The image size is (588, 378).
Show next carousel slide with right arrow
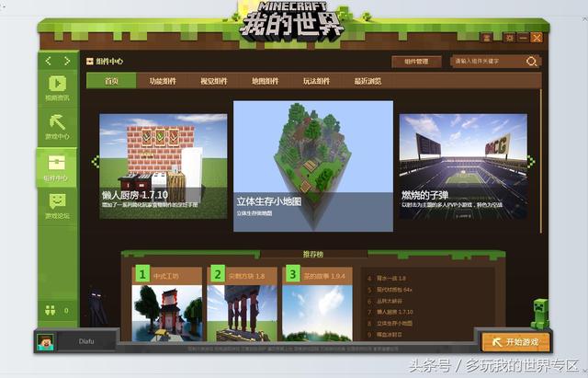click(x=531, y=162)
